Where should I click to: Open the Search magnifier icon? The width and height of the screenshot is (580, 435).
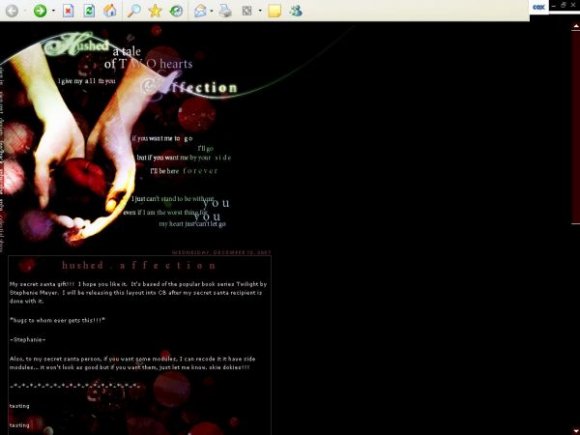(134, 11)
